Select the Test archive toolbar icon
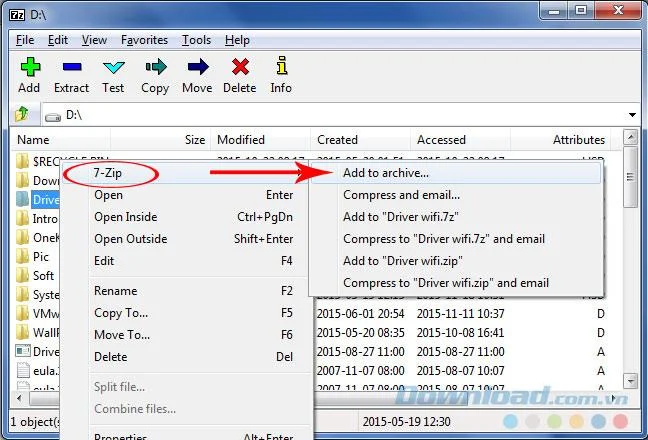 pos(114,67)
